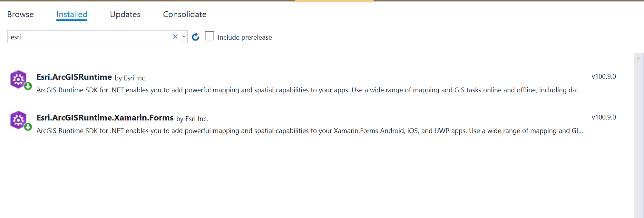Click the esri search input field
Viewport: 644px width, 218px height.
[90, 37]
